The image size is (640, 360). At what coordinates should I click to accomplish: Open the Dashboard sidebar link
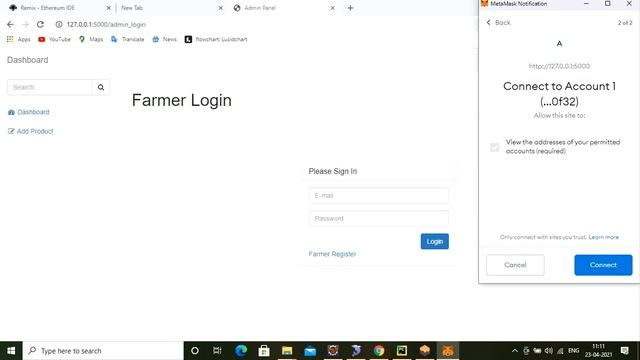pos(29,112)
